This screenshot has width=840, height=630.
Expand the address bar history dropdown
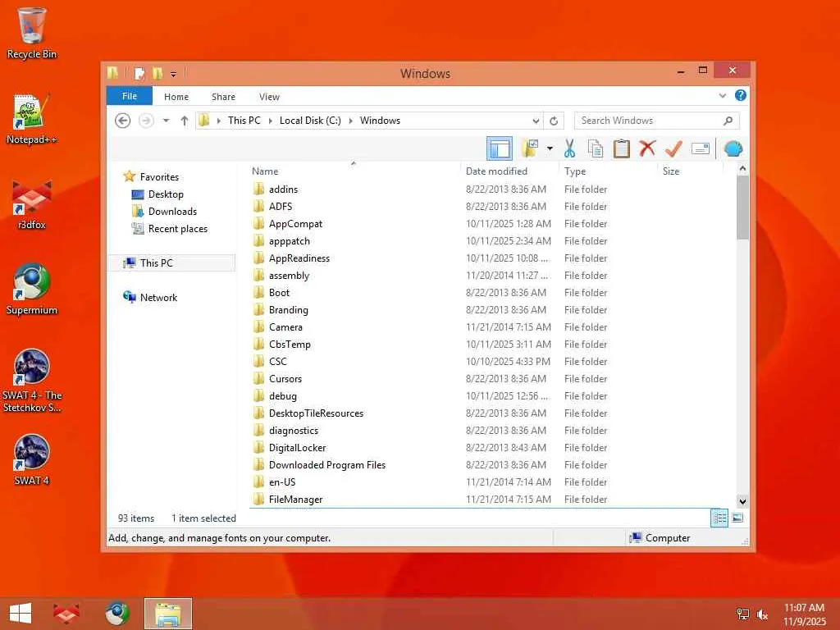[536, 121]
